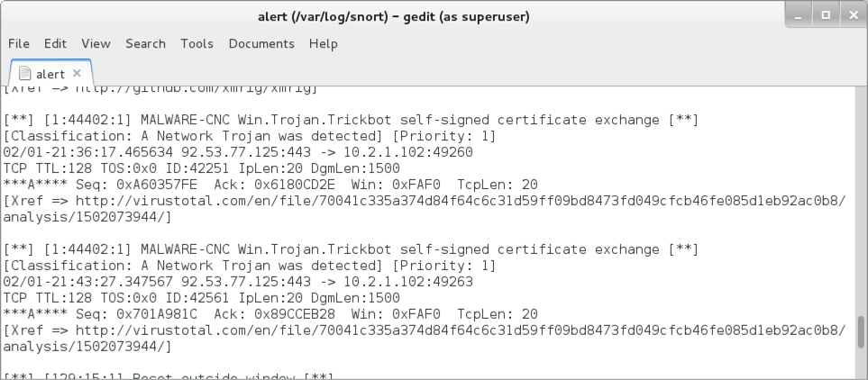Open the Edit menu
The height and width of the screenshot is (380, 868).
tap(55, 44)
